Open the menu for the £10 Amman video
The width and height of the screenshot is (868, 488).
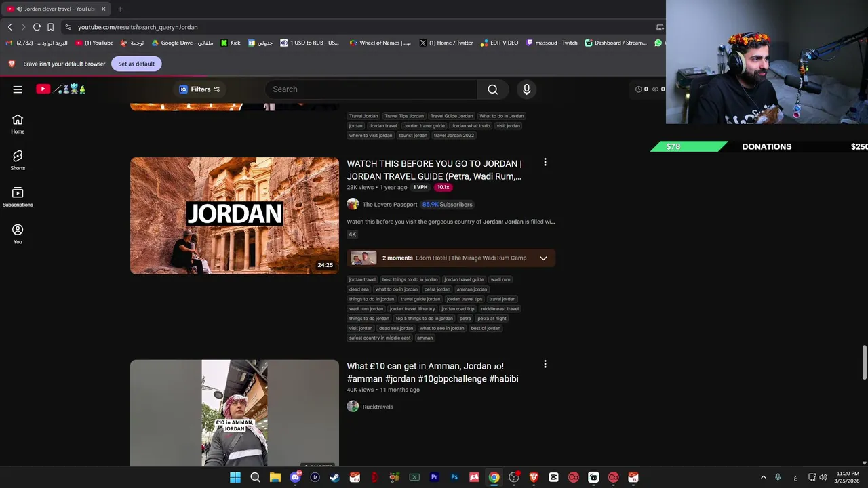click(545, 365)
